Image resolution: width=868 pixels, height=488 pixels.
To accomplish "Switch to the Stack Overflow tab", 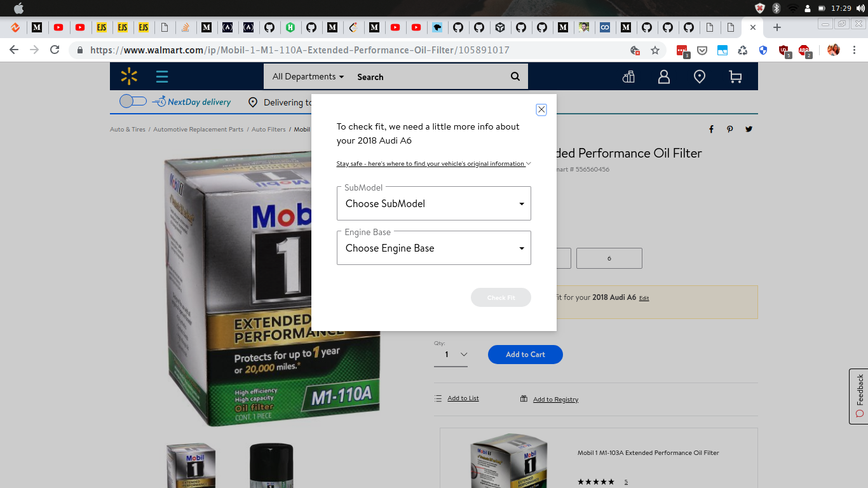I will [186, 27].
